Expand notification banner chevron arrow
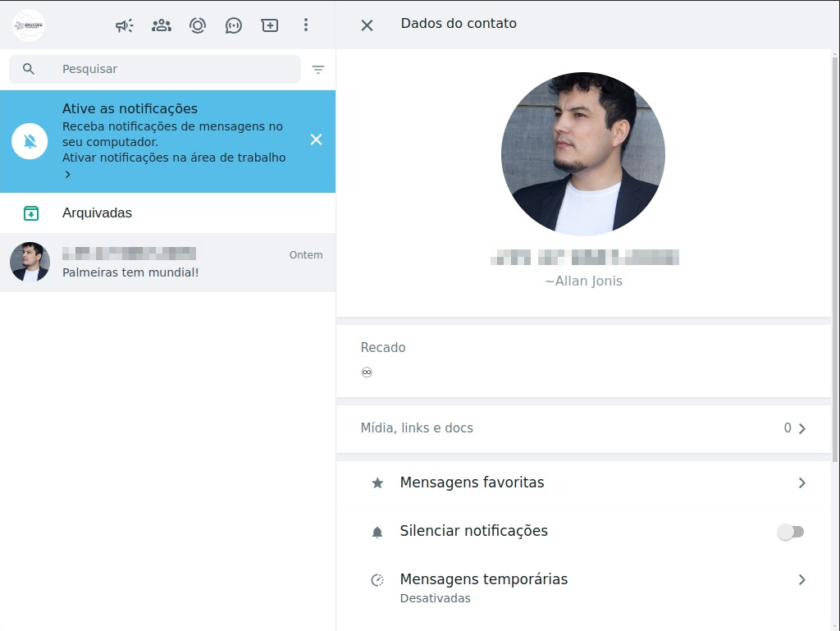This screenshot has height=631, width=840. point(67,174)
